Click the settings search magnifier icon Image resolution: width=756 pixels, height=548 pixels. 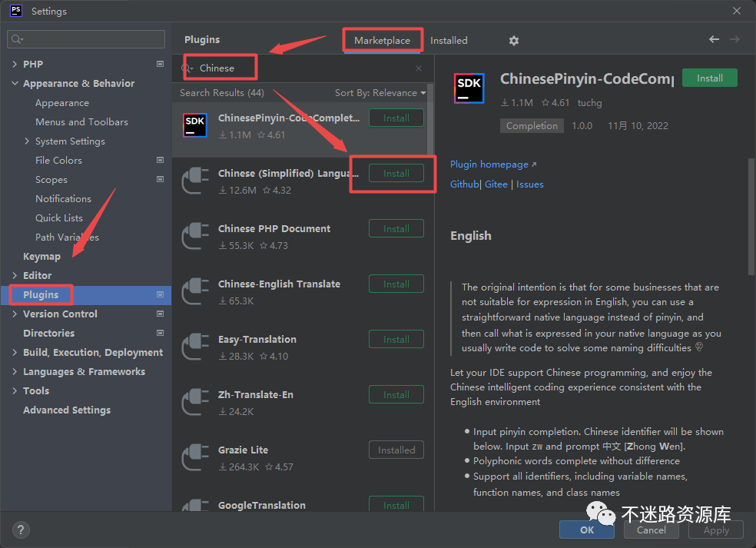[x=18, y=39]
